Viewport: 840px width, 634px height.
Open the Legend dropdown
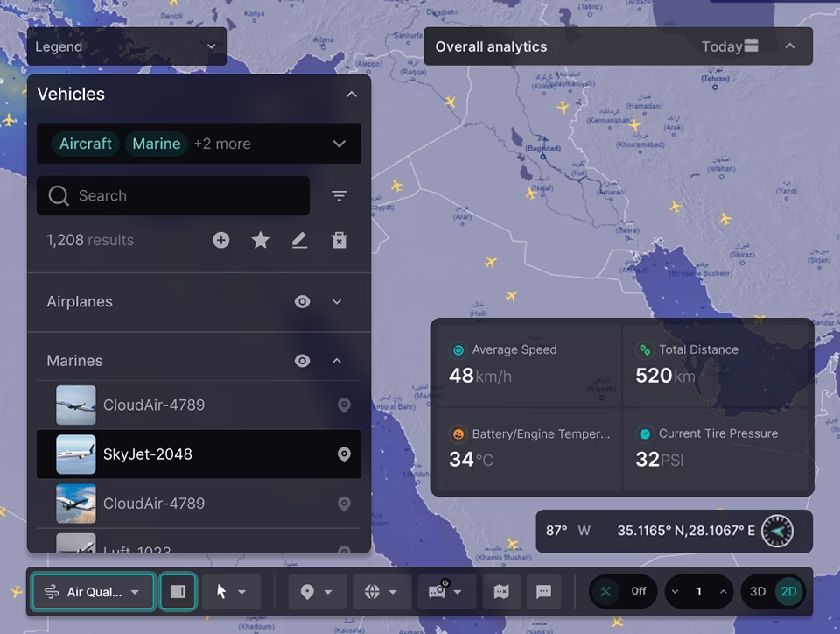(126, 46)
